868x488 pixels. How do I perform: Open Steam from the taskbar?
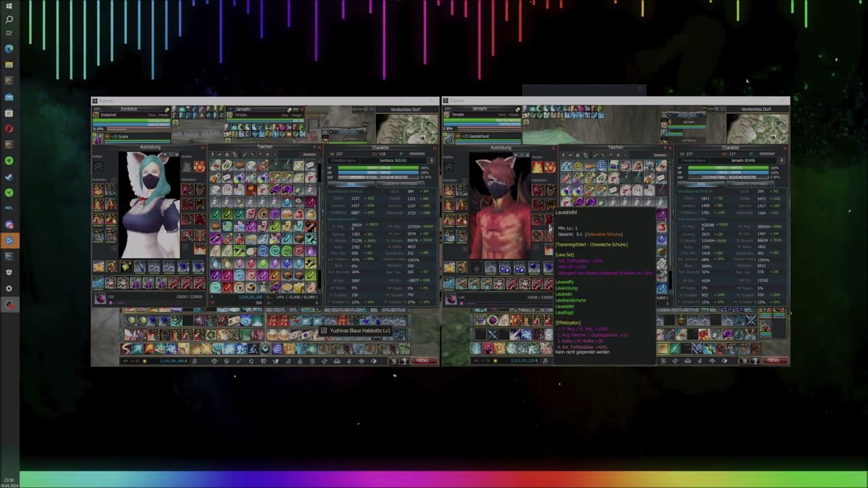pyautogui.click(x=9, y=176)
